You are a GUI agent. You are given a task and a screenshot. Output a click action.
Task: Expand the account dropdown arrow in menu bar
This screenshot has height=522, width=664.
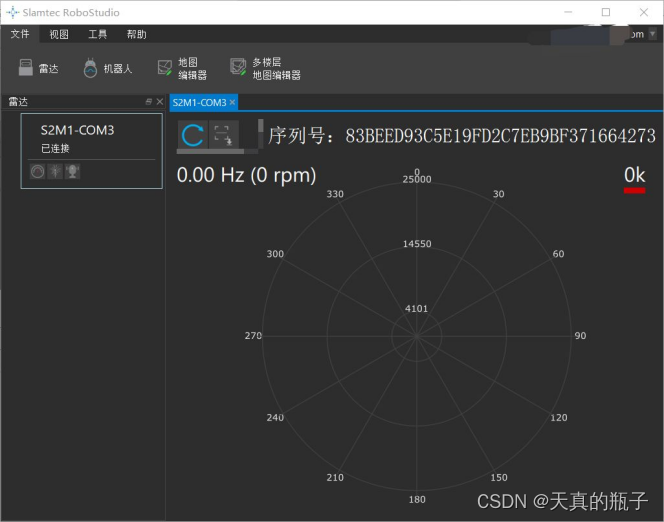[653, 34]
